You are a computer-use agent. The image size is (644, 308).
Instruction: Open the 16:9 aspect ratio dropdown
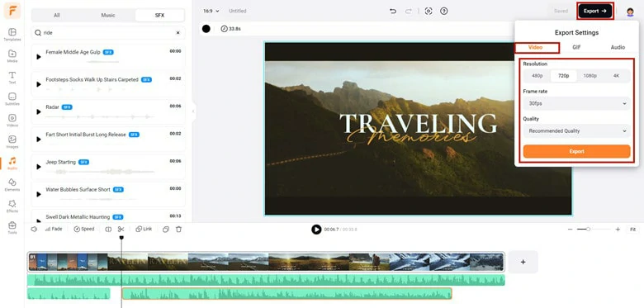(211, 11)
